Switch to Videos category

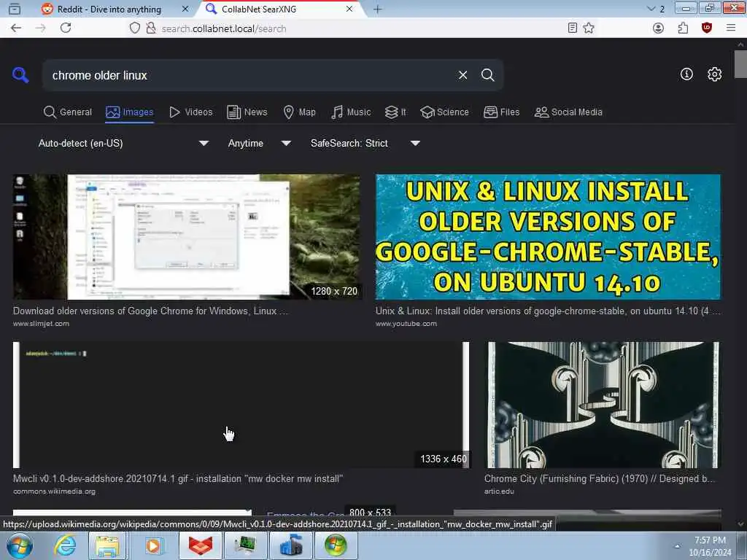click(190, 112)
